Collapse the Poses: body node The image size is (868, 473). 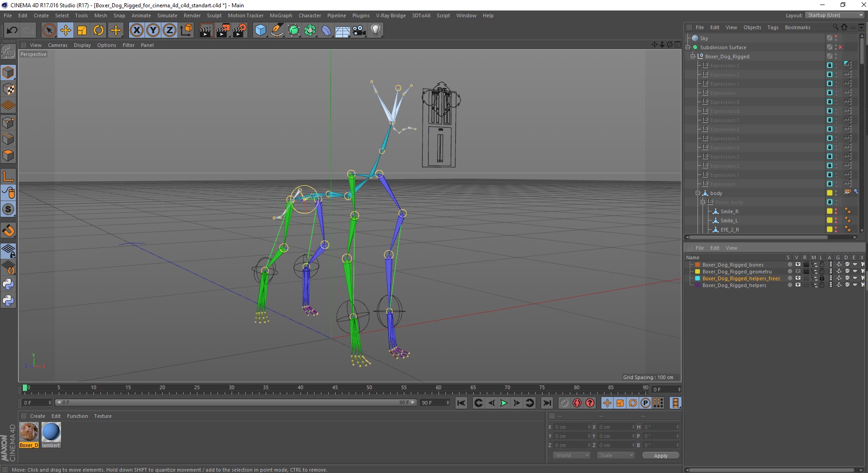pyautogui.click(x=703, y=202)
